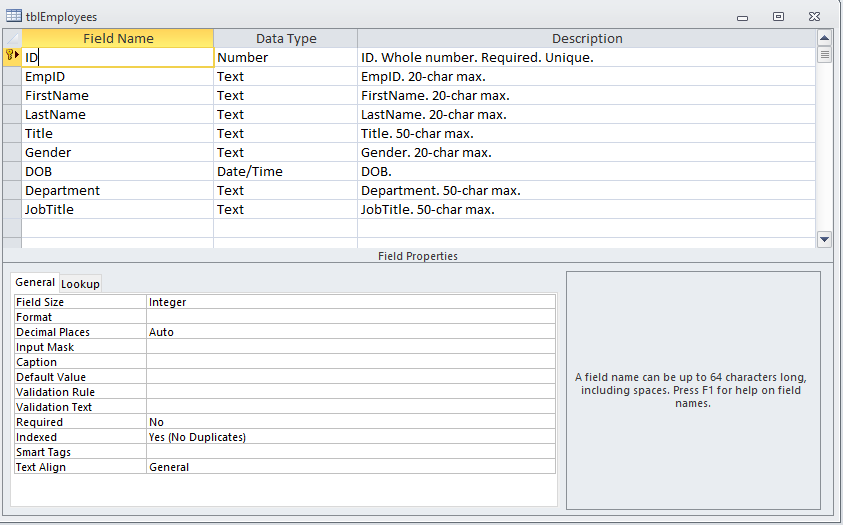The width and height of the screenshot is (843, 525).
Task: Select the primary key row selector for ID
Action: pyautogui.click(x=12, y=57)
